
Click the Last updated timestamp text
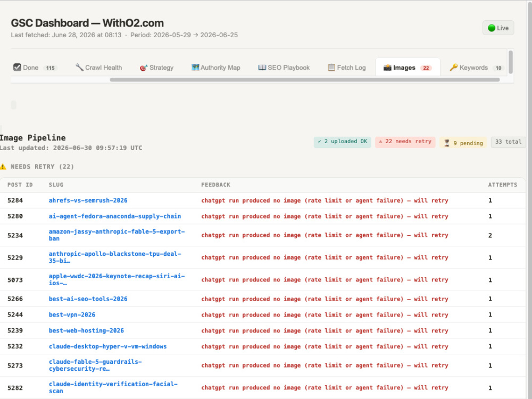[x=71, y=148]
